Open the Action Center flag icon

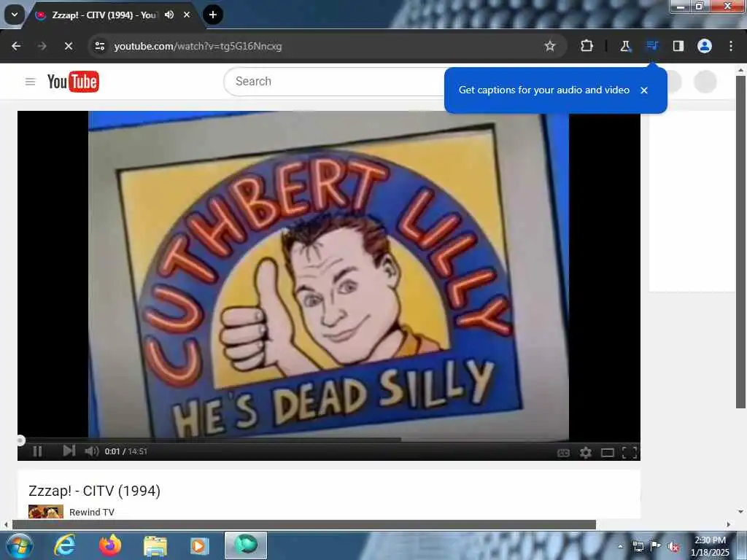656,546
